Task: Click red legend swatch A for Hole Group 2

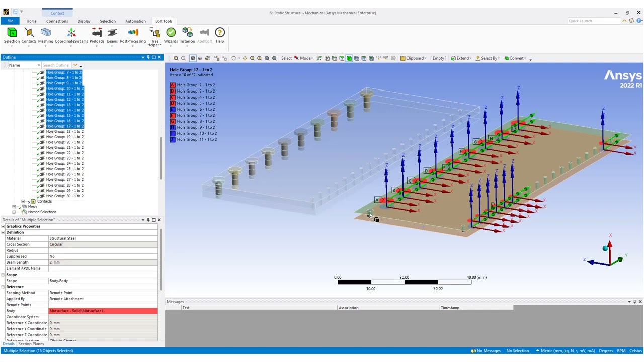Action: [173, 85]
